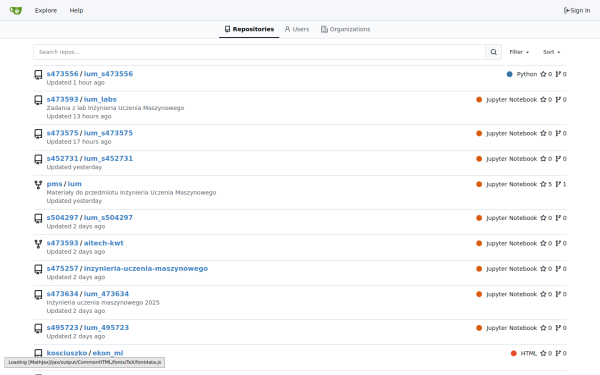The width and height of the screenshot is (600, 375).
Task: Click fork icon beside pms/ium
Action: tap(38, 185)
